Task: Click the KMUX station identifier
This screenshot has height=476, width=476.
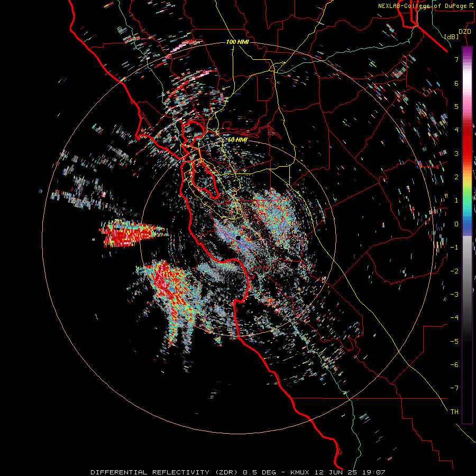Action: coord(300,472)
